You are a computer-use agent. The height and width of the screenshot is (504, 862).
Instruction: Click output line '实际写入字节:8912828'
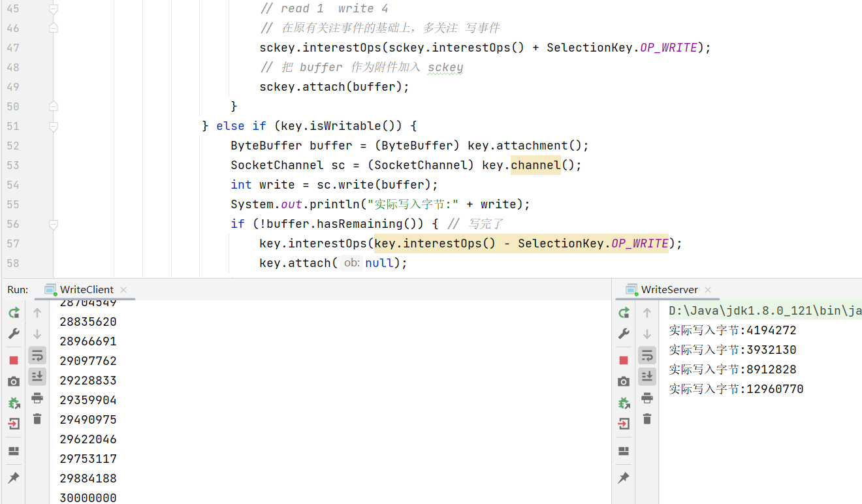[733, 370]
